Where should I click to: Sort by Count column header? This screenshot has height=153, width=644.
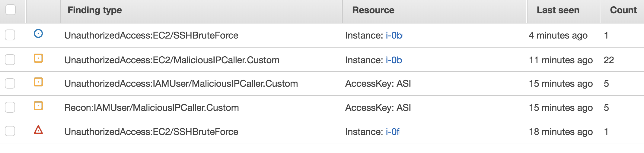tap(623, 10)
